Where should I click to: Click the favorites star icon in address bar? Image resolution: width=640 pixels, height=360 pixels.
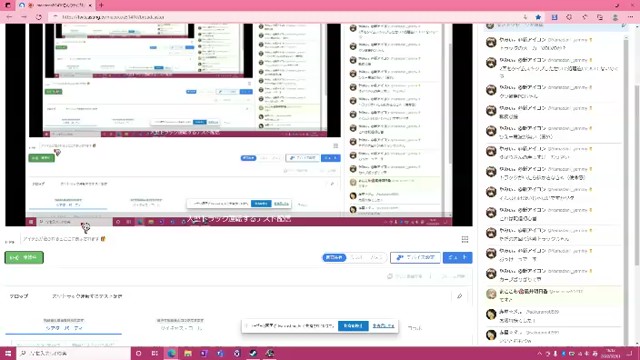click(538, 17)
